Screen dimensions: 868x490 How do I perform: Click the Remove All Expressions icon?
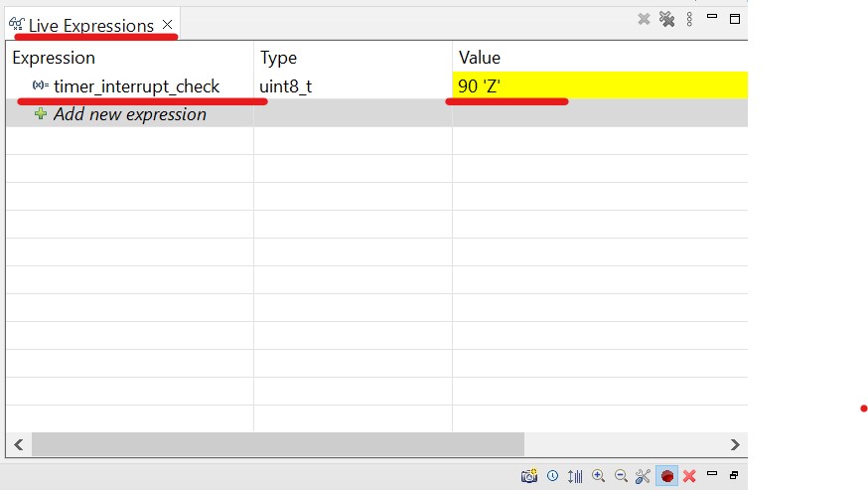[x=666, y=20]
